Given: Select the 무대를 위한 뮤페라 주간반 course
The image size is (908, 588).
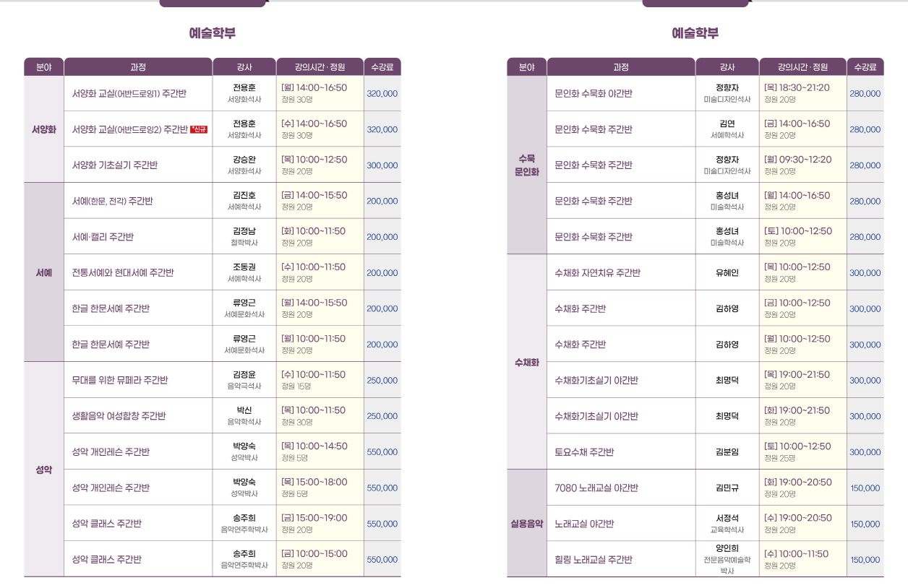Looking at the screenshot, I should click(120, 380).
